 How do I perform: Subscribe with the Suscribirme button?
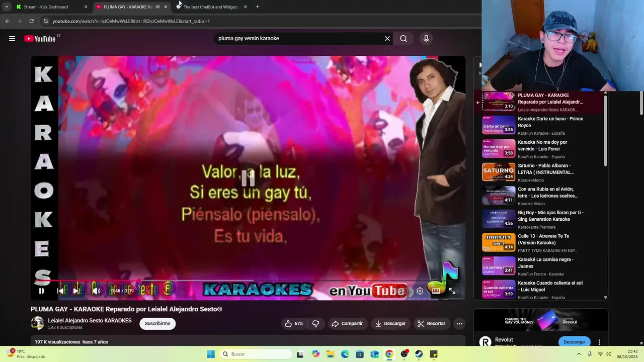[x=157, y=324]
